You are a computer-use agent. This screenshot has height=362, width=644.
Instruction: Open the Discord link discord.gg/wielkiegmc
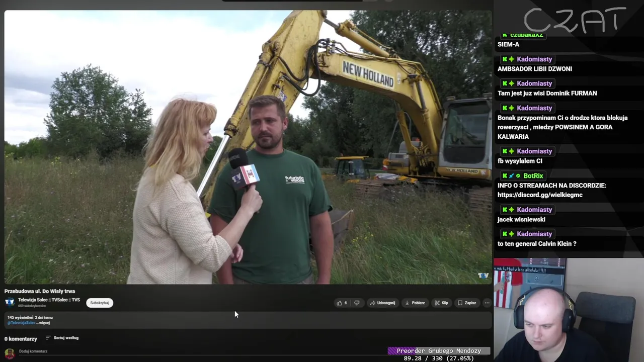540,195
